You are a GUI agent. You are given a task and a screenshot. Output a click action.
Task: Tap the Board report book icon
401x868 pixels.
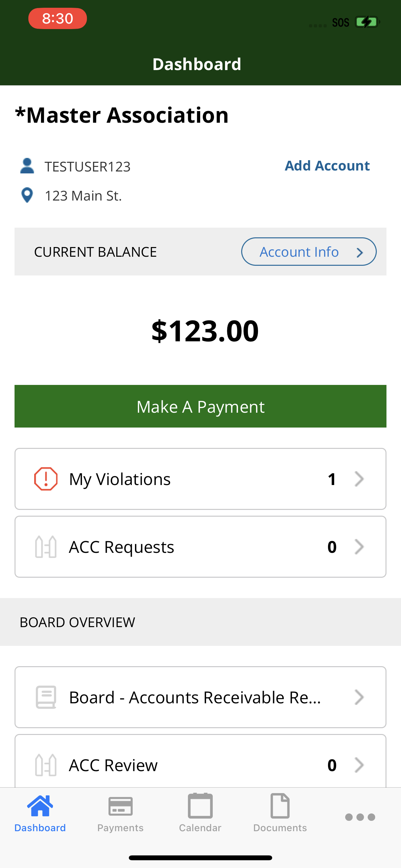click(x=46, y=697)
